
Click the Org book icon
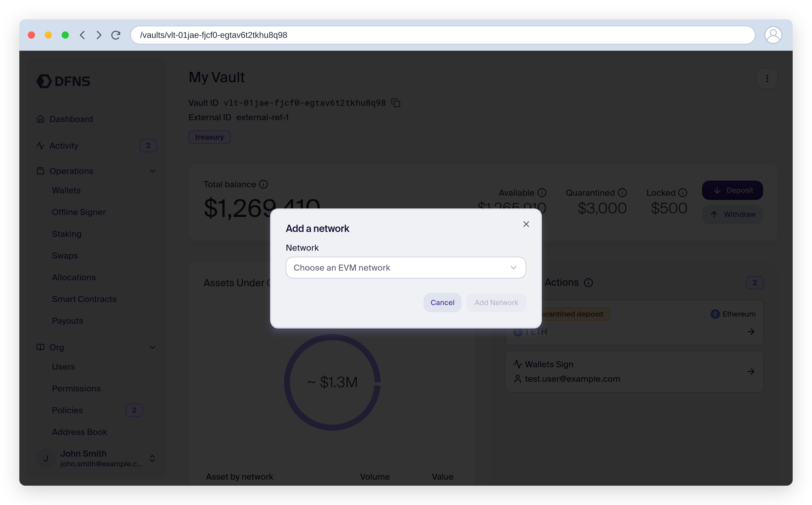40,347
